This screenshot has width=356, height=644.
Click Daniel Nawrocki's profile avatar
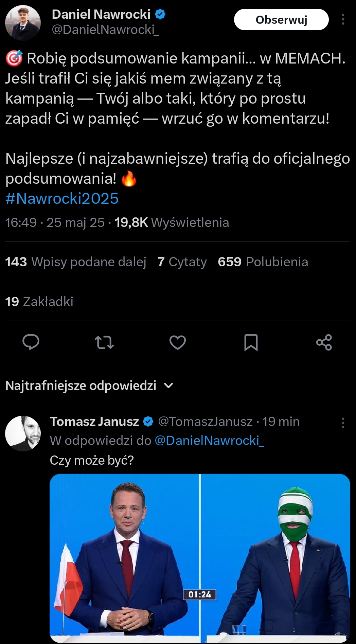pos(23,23)
